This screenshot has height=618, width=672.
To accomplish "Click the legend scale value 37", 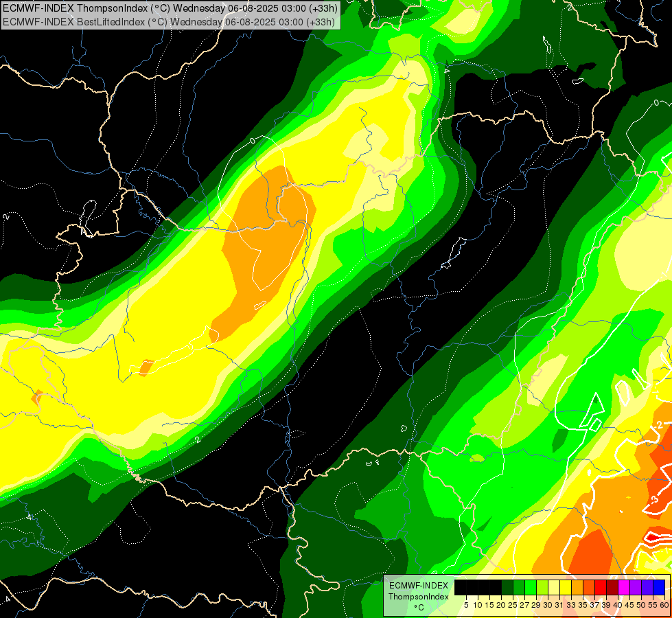I will pyautogui.click(x=595, y=605).
